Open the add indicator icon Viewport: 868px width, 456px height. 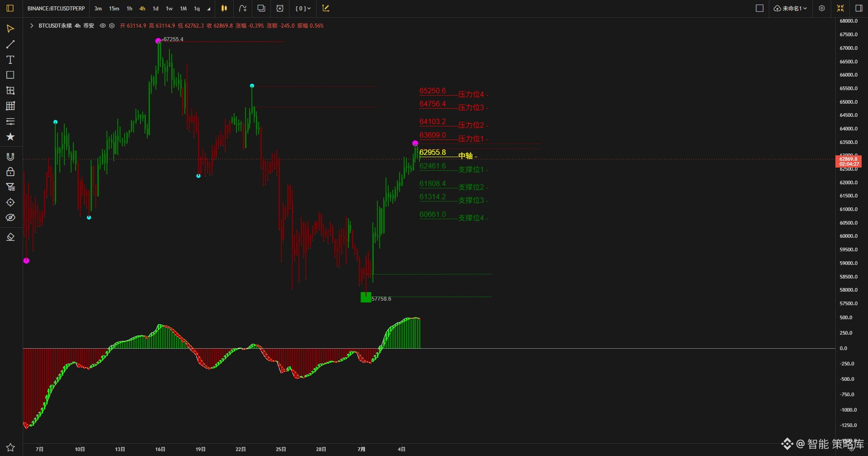(x=243, y=8)
